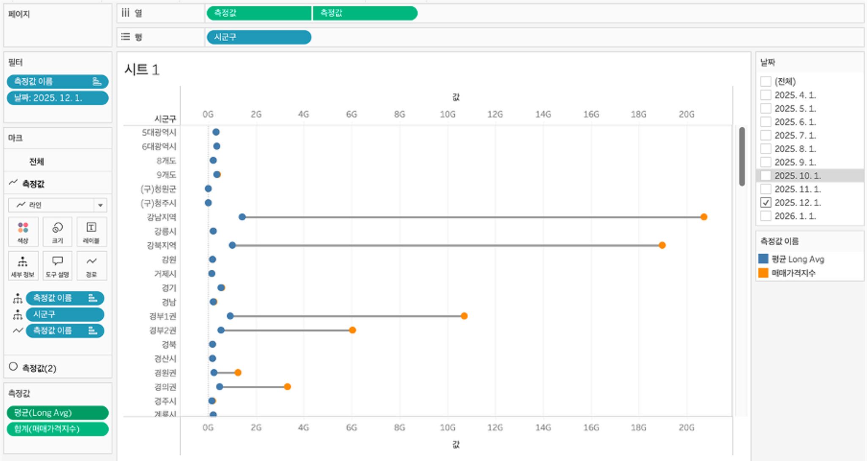Click the first 측정값 pill on columns shelf

click(259, 13)
